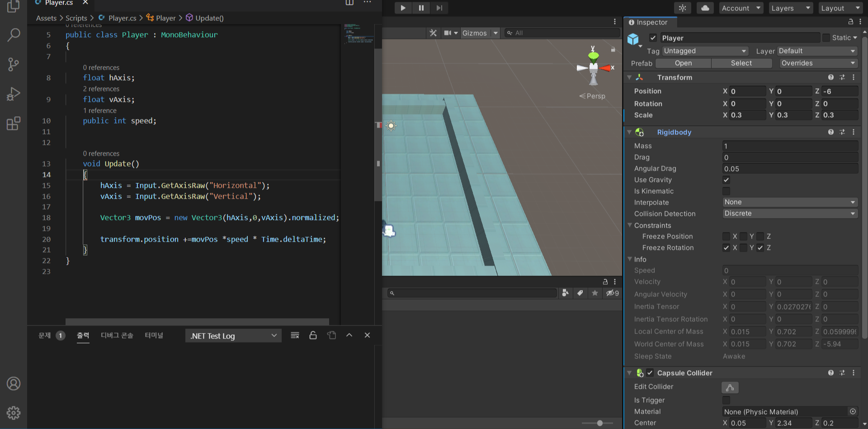This screenshot has width=868, height=429.
Task: Switch to the 디버그 콘솔 tab
Action: coord(117,335)
